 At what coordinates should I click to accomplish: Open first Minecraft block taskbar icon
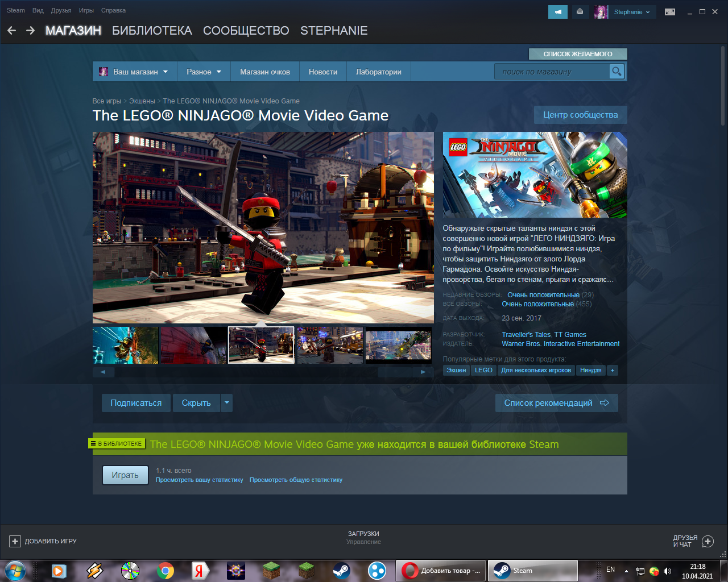click(x=271, y=571)
